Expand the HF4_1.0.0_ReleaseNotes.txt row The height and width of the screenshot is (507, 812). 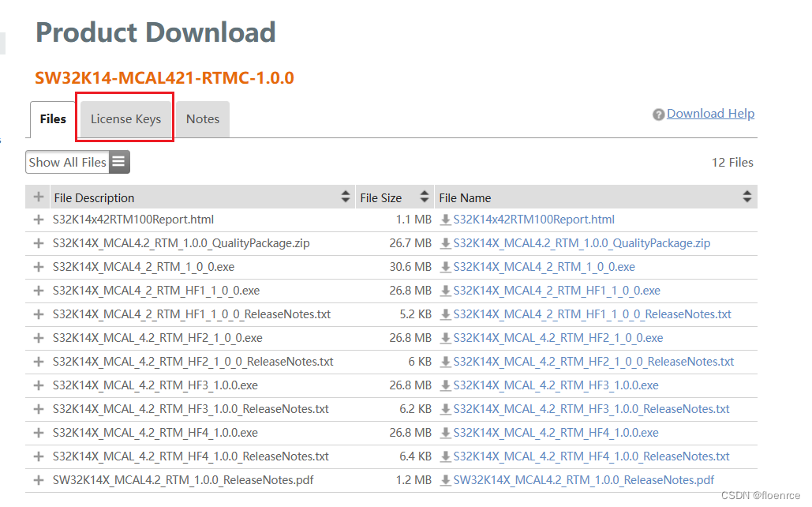[x=39, y=456]
